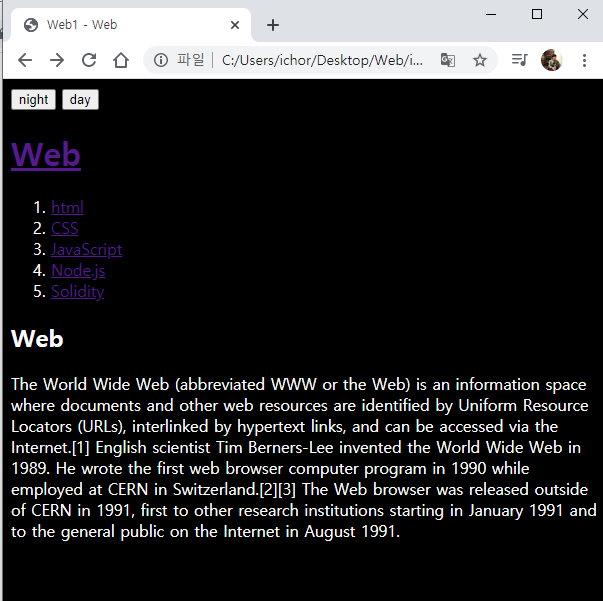Switch page to day mode
The height and width of the screenshot is (601, 603).
80,100
